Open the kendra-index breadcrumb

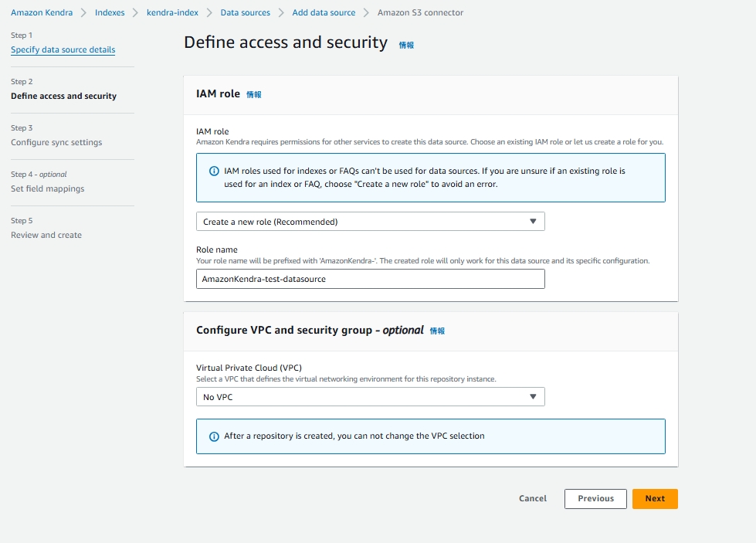172,13
